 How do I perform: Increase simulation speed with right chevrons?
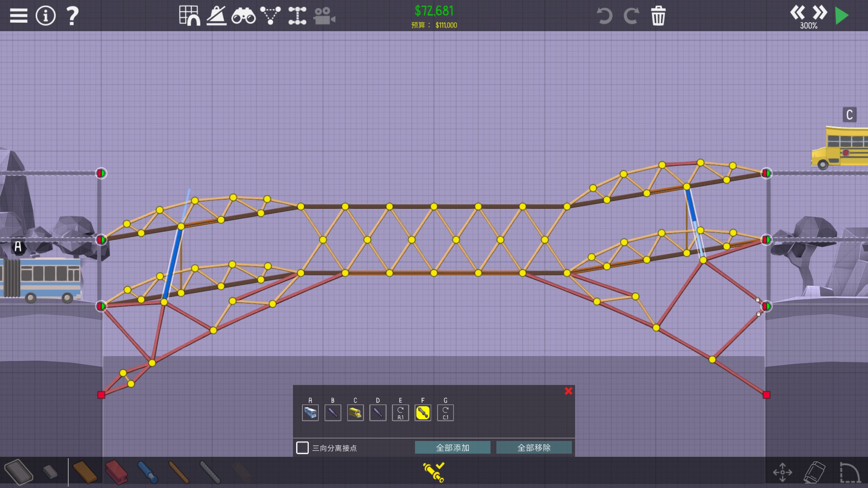[x=820, y=12]
